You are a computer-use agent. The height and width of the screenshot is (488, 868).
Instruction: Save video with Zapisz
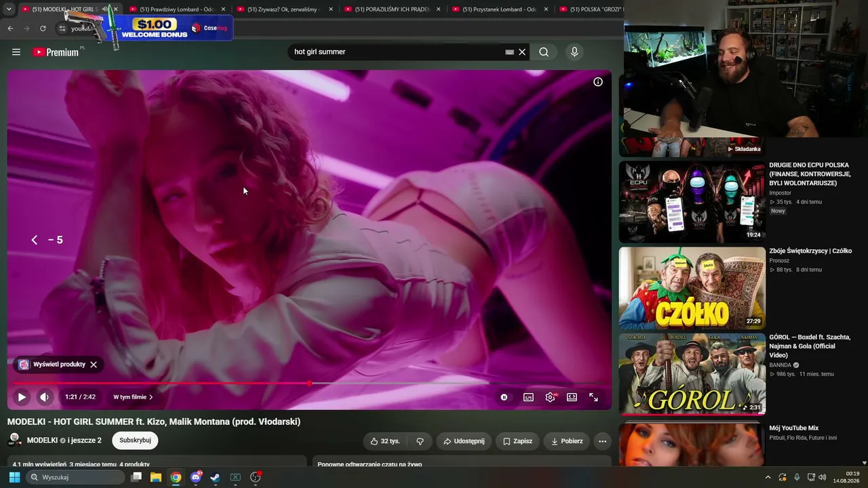(517, 441)
